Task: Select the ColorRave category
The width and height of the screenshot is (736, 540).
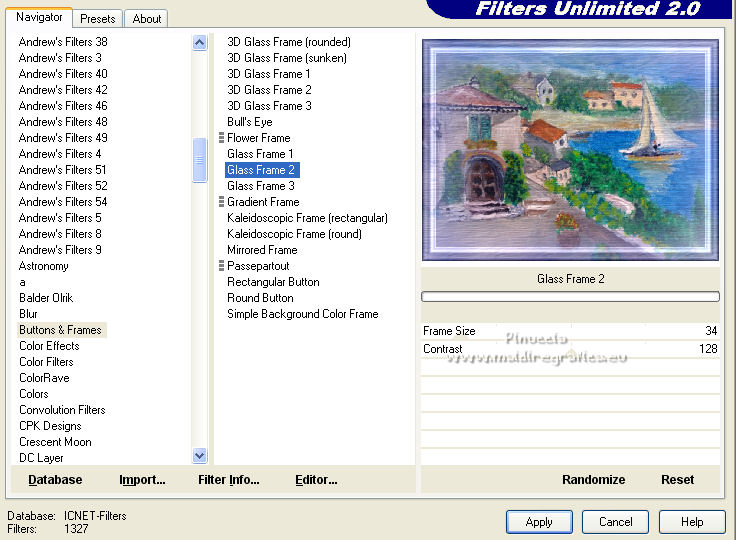Action: 44,378
